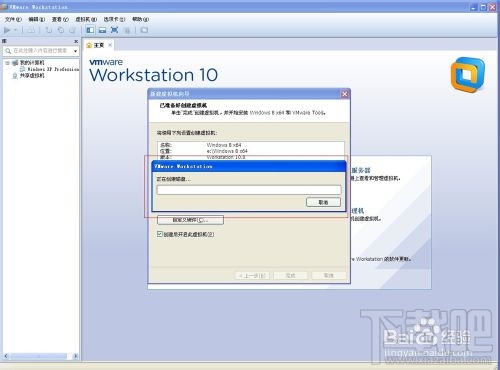Click the power on play toolbar icon
The height and width of the screenshot is (370, 500).
click(x=7, y=30)
